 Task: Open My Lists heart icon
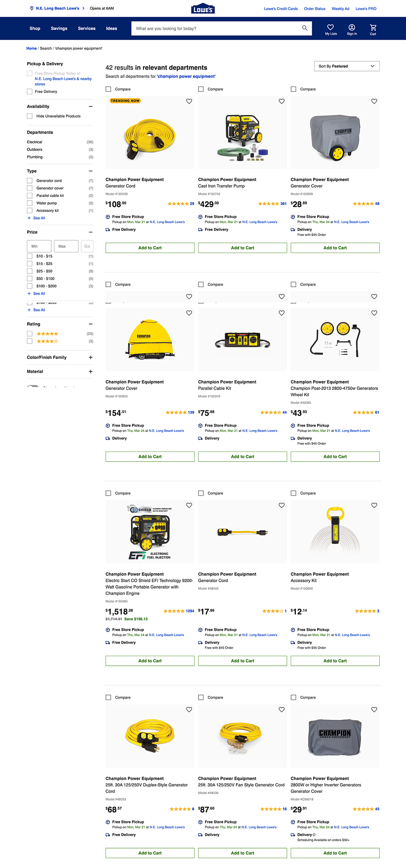coord(330,27)
